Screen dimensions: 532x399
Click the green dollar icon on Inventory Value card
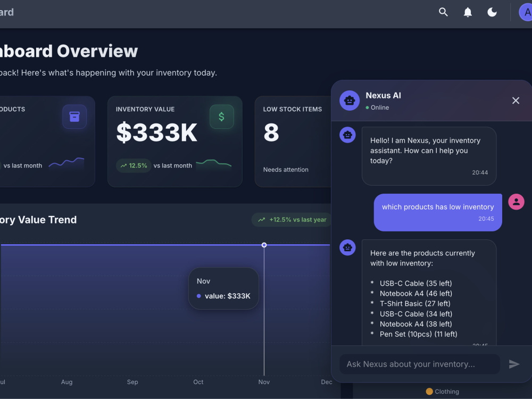pos(221,117)
